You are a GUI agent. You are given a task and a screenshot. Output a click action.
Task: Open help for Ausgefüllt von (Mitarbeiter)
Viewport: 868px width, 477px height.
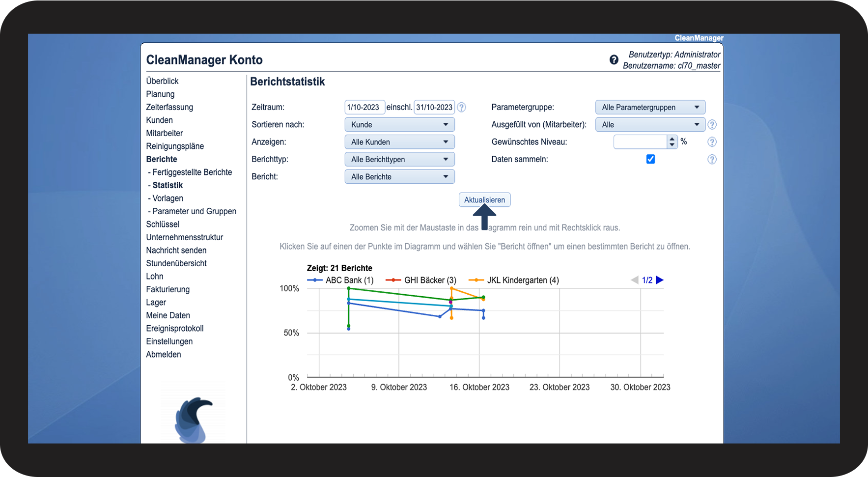(x=712, y=125)
